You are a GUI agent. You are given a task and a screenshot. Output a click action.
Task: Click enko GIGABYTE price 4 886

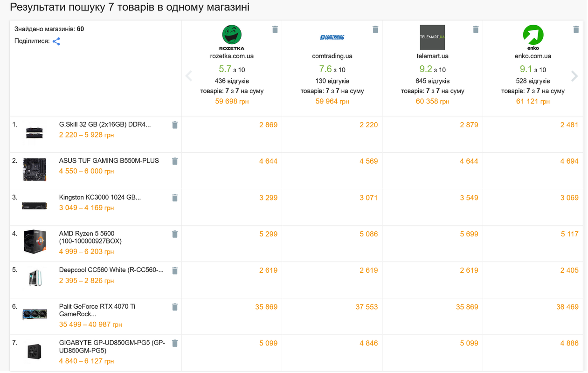tap(569, 343)
